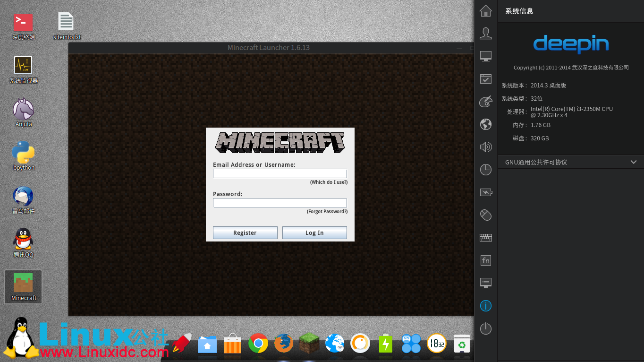Click the Minecraft grass block in dock
The width and height of the screenshot is (644, 362).
pyautogui.click(x=309, y=343)
